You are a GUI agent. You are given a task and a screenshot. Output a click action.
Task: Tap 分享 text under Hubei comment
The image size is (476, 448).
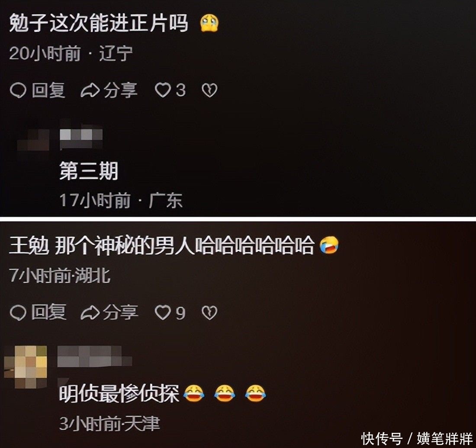click(x=121, y=312)
